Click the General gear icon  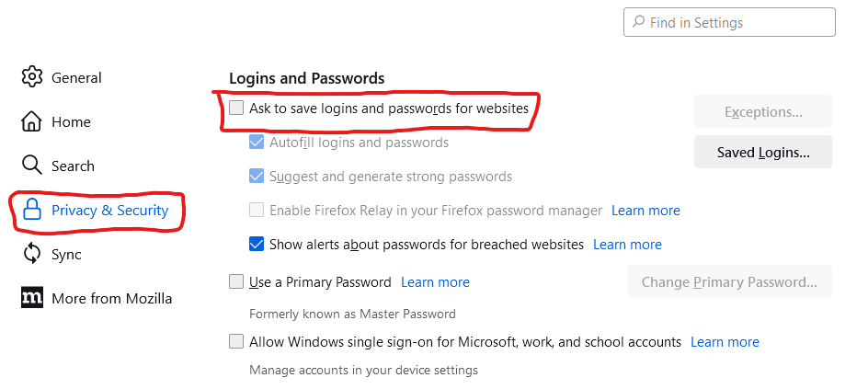[x=32, y=77]
